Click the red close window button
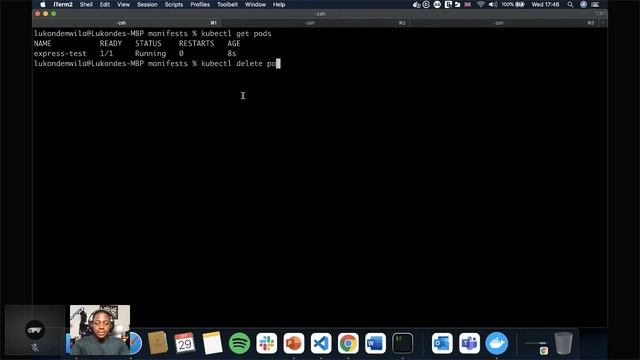The image size is (640, 360). [x=38, y=13]
